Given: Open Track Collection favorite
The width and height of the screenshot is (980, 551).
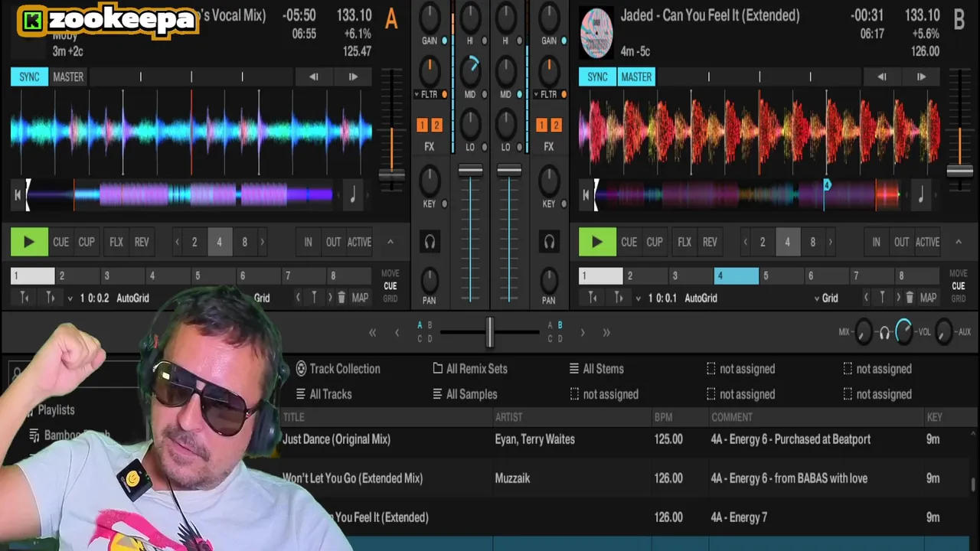Looking at the screenshot, I should [338, 369].
